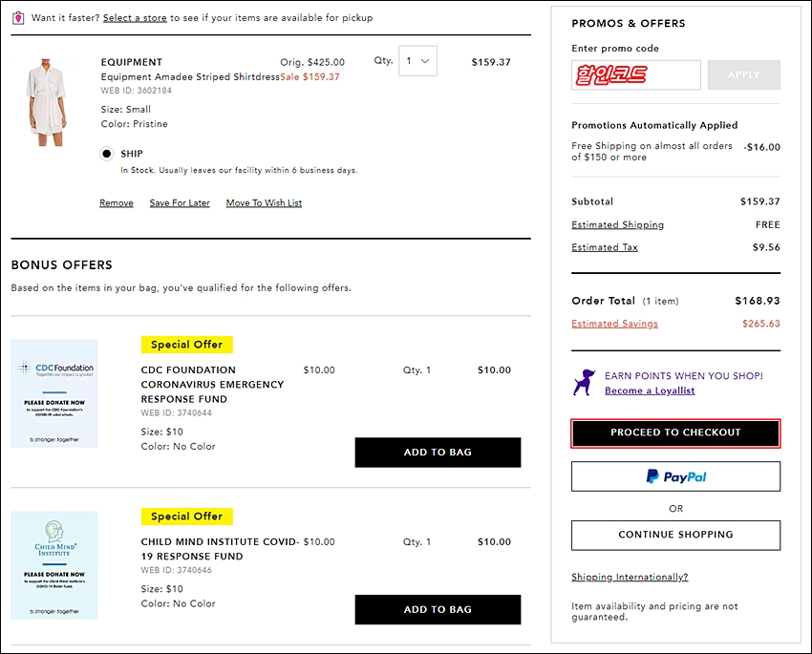The height and width of the screenshot is (654, 812).
Task: Click the purple Loyallist dog icon
Action: 584,382
